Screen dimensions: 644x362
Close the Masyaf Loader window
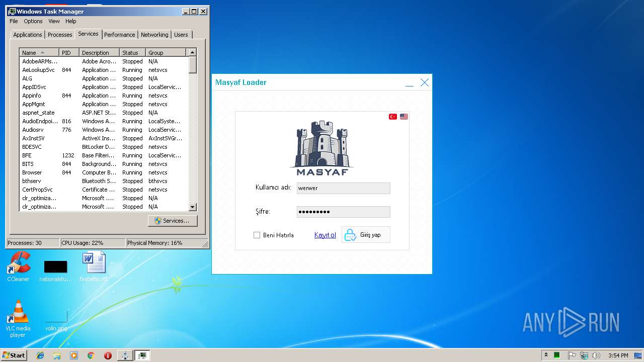pos(425,82)
